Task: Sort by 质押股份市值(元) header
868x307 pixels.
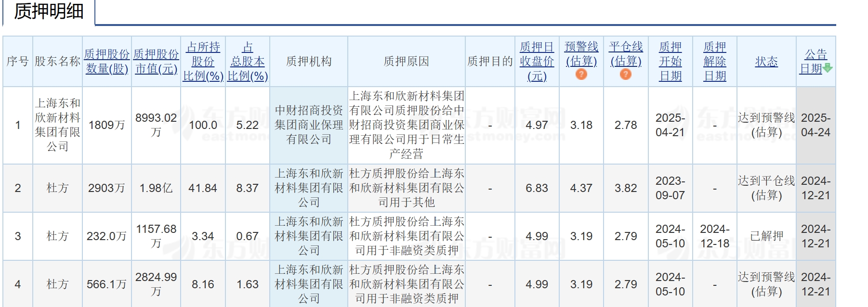Action: pyautogui.click(x=156, y=62)
